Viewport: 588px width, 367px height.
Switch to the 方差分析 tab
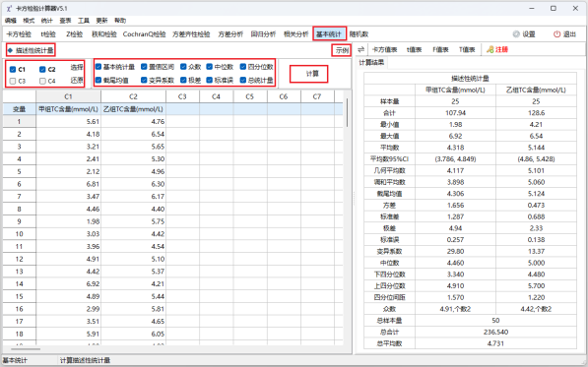click(230, 34)
